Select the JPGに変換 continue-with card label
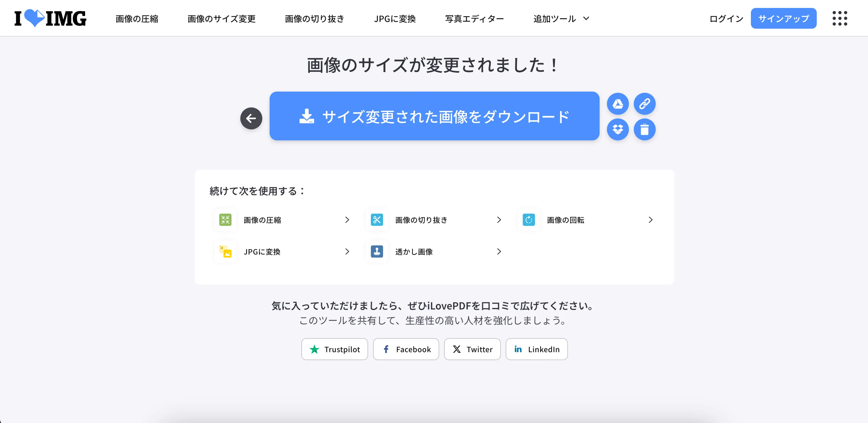The width and height of the screenshot is (868, 423). (262, 251)
